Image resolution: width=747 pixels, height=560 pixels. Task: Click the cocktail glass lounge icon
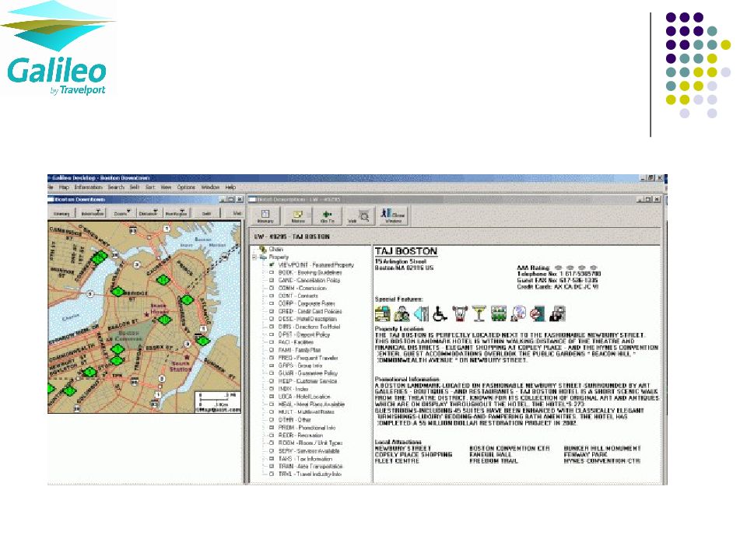479,313
